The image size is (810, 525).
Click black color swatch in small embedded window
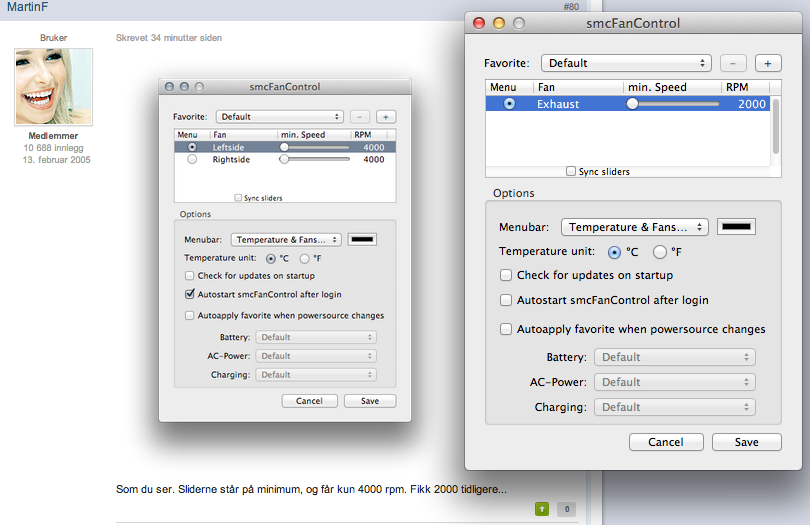(x=362, y=239)
